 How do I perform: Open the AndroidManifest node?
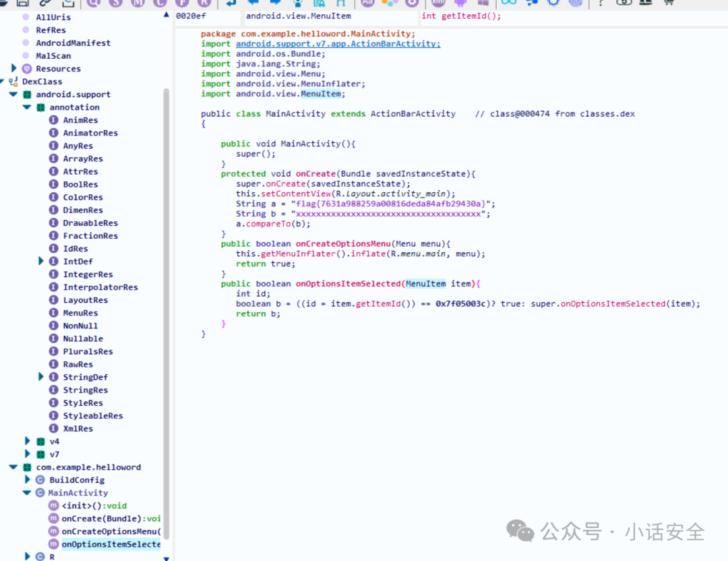(73, 42)
